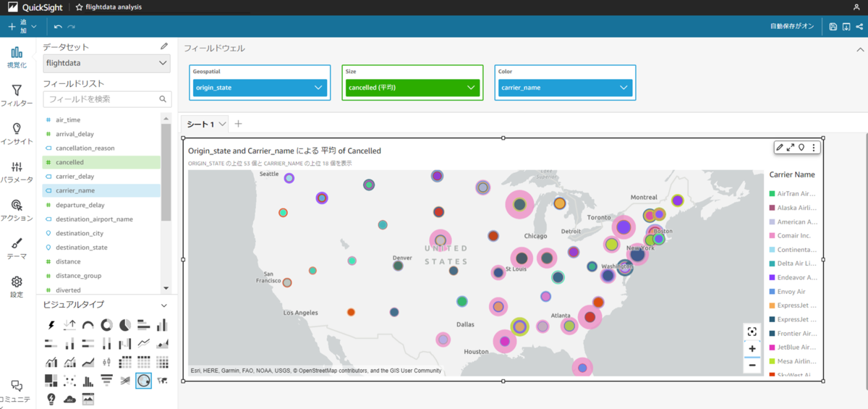This screenshot has height=409, width=868.
Task: Open the Add (追加) dropdown menu
Action: point(22,27)
